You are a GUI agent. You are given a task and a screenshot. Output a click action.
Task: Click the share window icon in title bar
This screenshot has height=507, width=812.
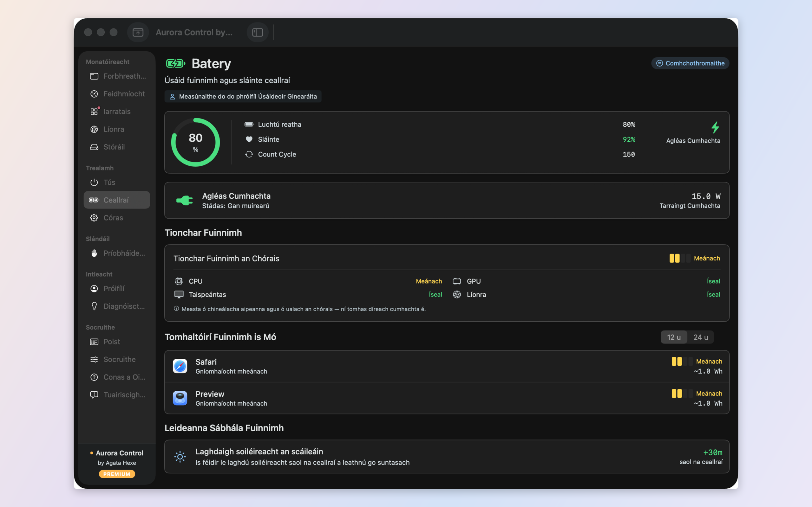[x=138, y=32]
